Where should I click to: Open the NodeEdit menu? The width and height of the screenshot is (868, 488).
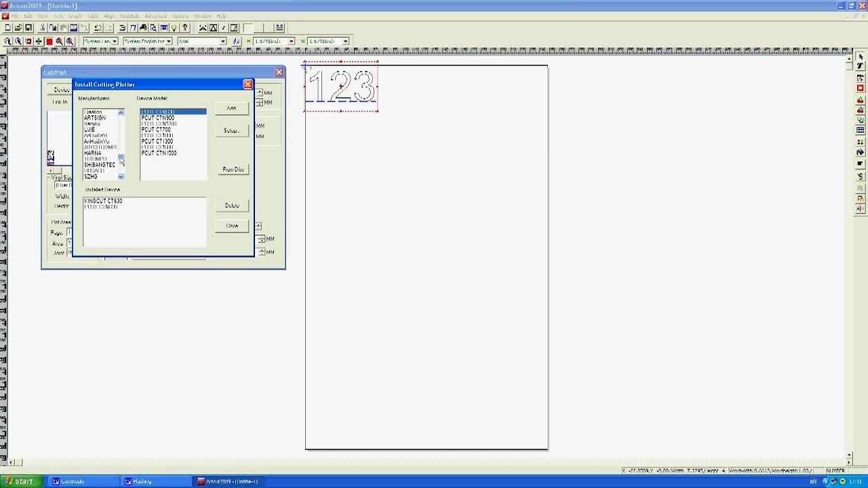click(x=130, y=16)
